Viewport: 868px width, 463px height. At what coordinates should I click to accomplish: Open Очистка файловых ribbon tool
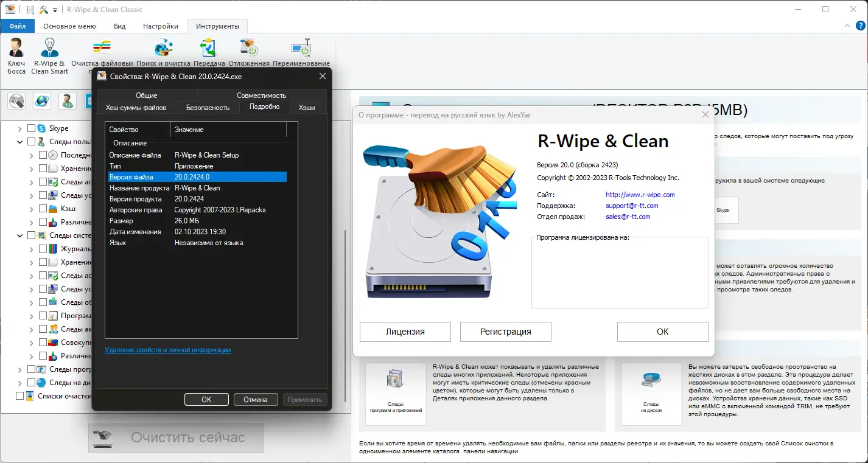pos(102,55)
